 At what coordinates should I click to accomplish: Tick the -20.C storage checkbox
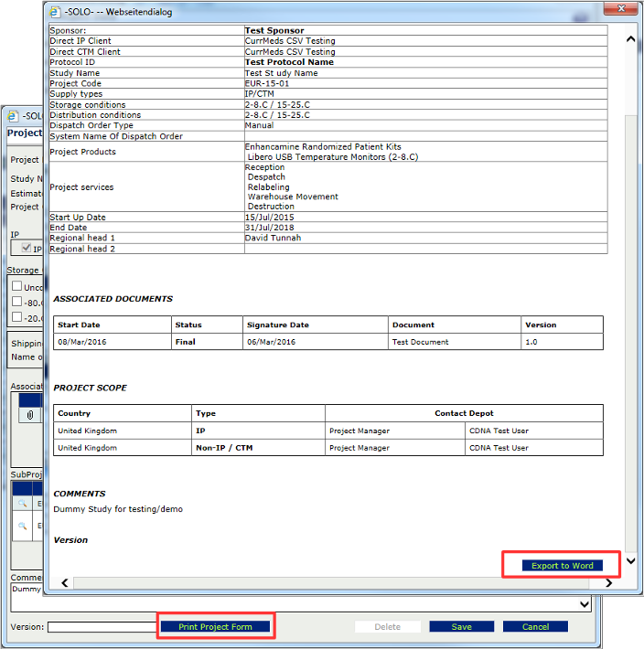[17, 317]
